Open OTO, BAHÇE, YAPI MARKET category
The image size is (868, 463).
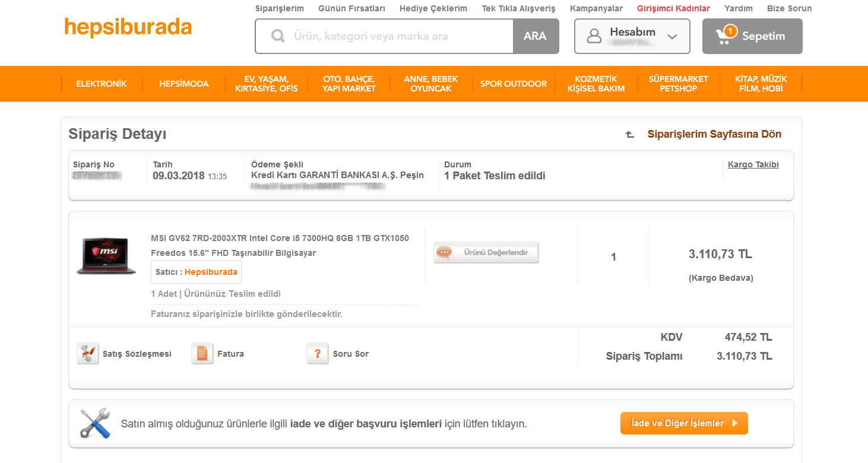point(349,84)
